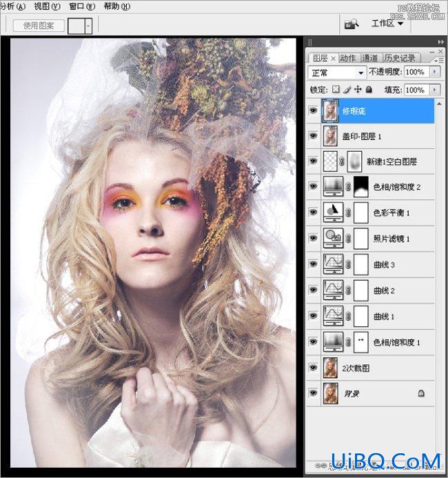The image size is (448, 478).
Task: Select the 曲线 2 layer name
Action: pos(384,290)
